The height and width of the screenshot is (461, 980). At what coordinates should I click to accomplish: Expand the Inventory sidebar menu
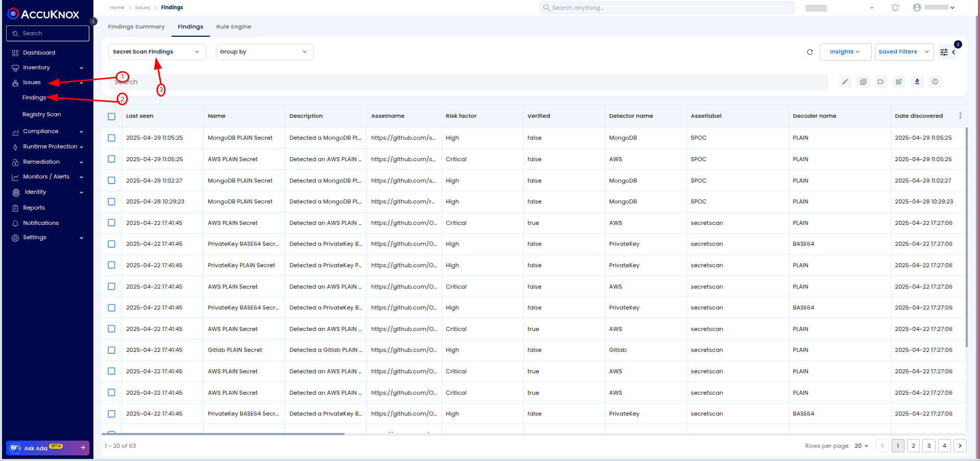(x=81, y=68)
